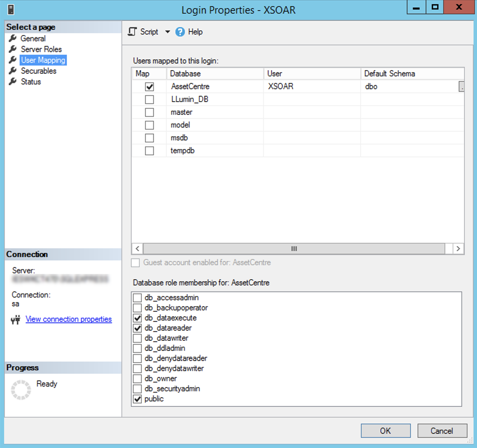Viewport: 477px width, 448px height.
Task: Click the wrench icon next to Server Roles
Action: tap(12, 49)
